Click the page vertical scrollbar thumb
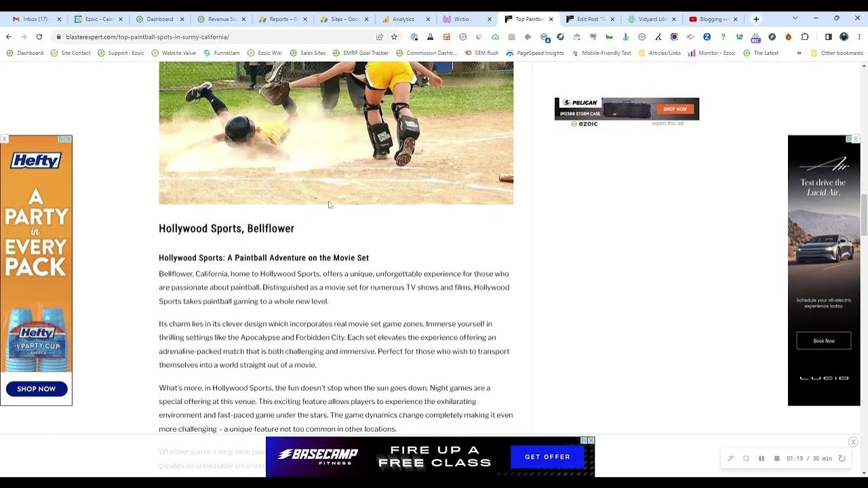The width and height of the screenshot is (868, 488). [x=864, y=215]
